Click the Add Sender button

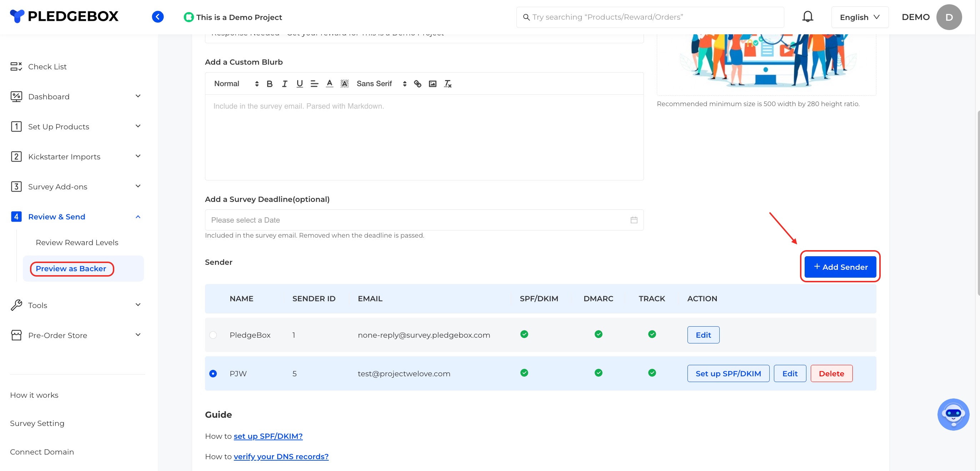click(x=840, y=267)
